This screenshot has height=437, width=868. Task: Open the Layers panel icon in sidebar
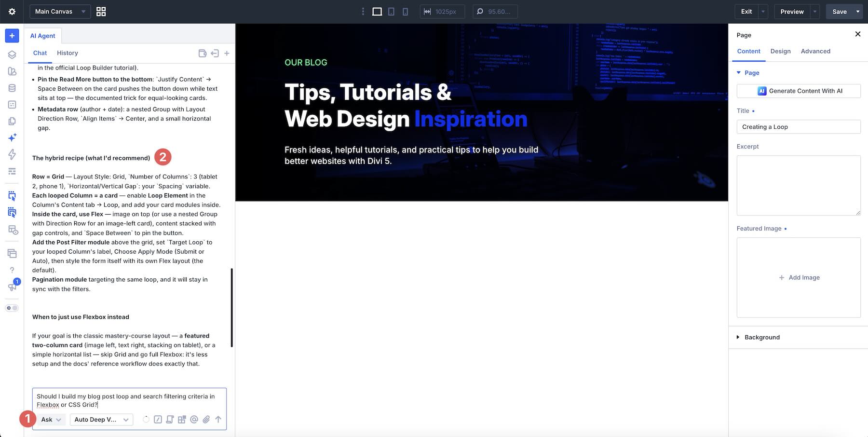tap(12, 55)
